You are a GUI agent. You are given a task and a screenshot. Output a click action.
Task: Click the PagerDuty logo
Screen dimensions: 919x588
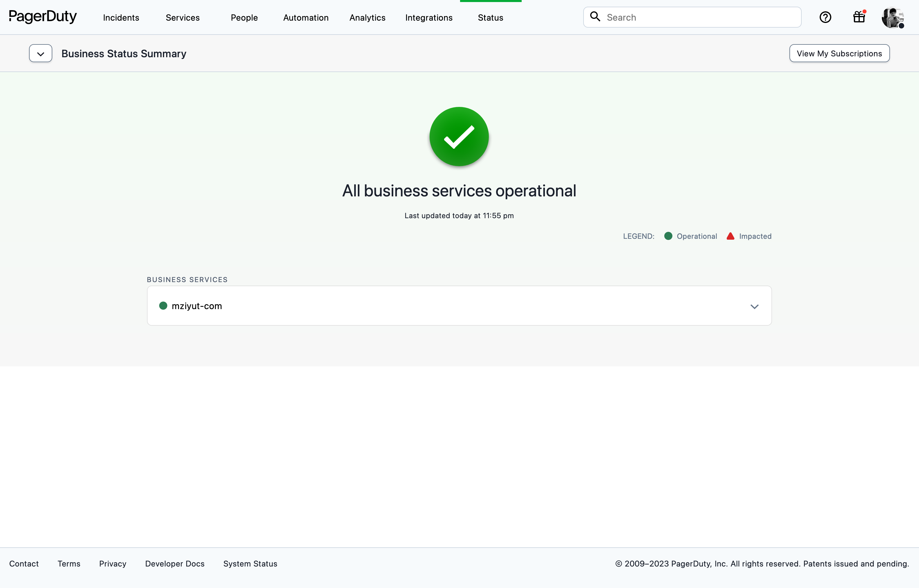[43, 17]
